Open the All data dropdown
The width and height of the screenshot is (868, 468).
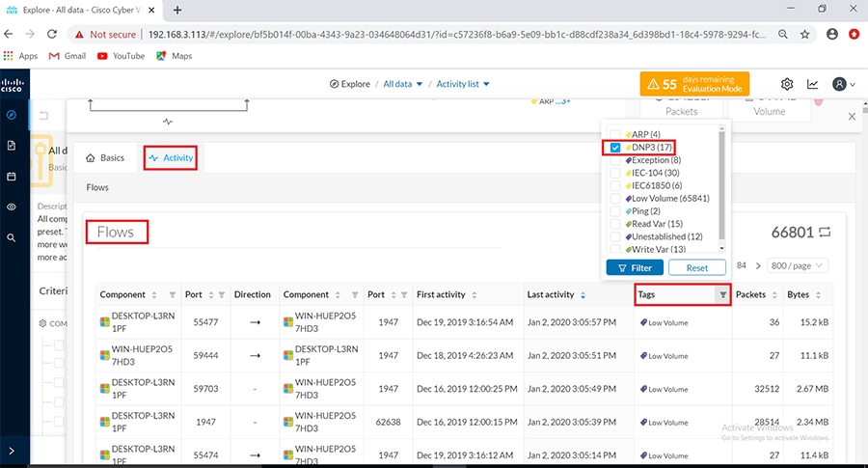point(403,84)
